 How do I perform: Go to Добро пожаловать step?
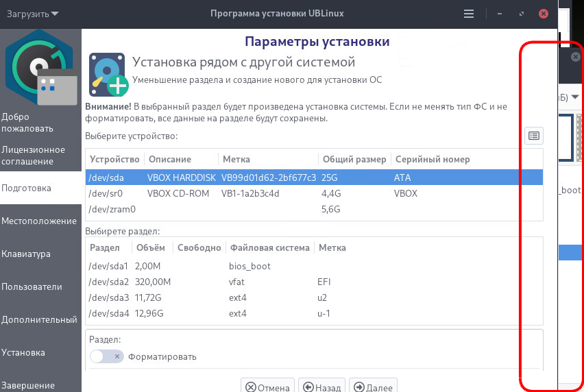pyautogui.click(x=40, y=123)
